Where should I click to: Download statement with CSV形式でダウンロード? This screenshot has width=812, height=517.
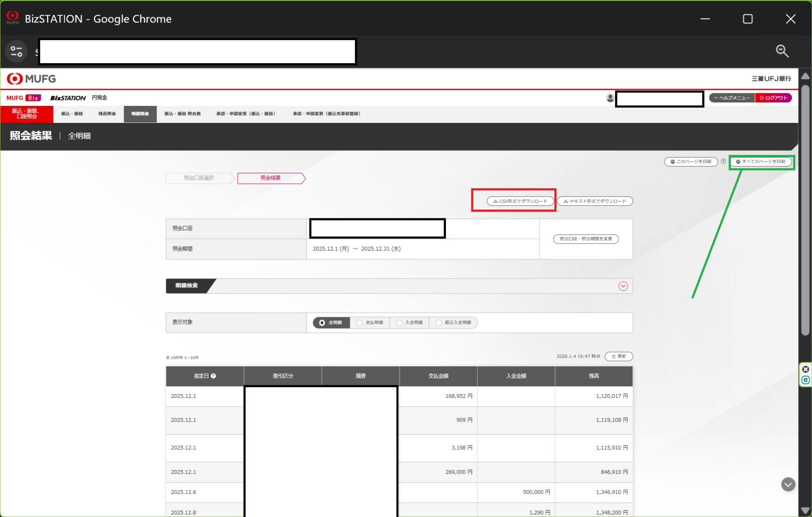(520, 202)
